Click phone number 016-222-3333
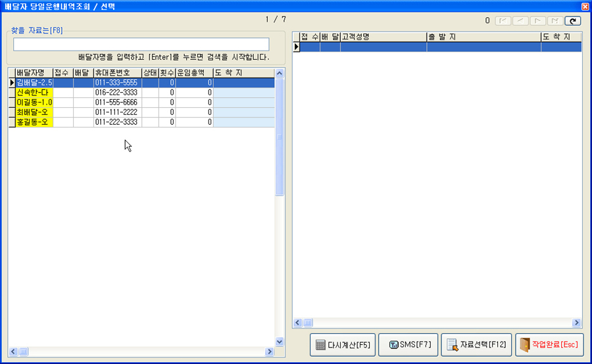This screenshot has height=364, width=592. (x=116, y=93)
